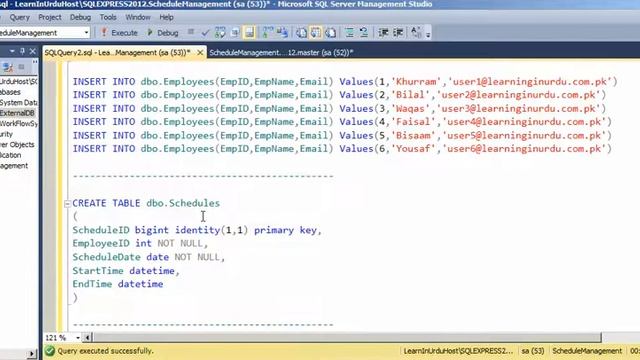Click Object Explorer connect icon

click(x=7, y=67)
